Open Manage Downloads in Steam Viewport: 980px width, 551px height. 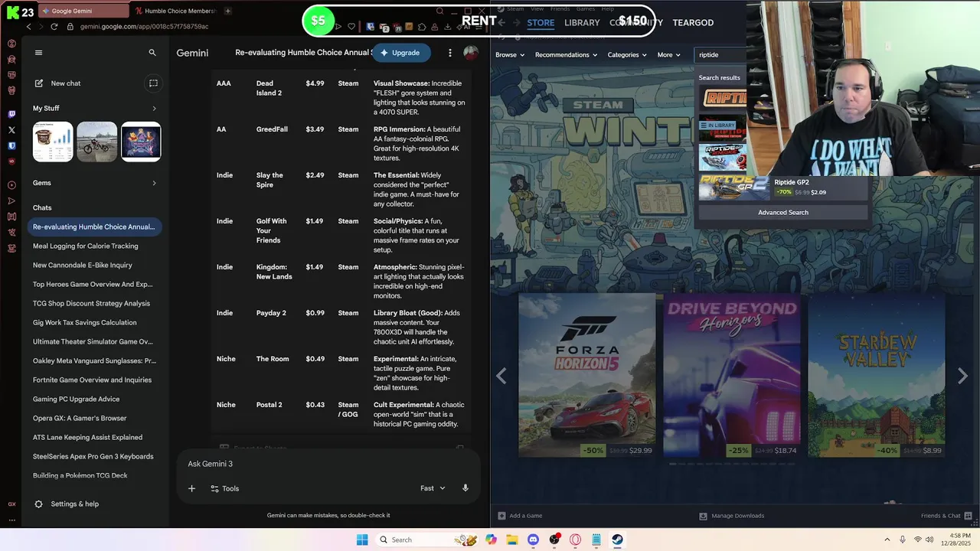(x=731, y=516)
